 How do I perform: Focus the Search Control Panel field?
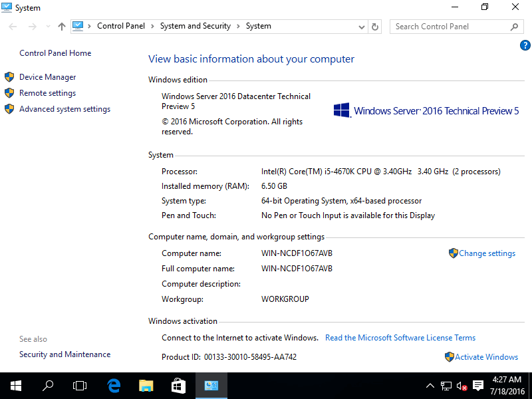[x=451, y=27]
